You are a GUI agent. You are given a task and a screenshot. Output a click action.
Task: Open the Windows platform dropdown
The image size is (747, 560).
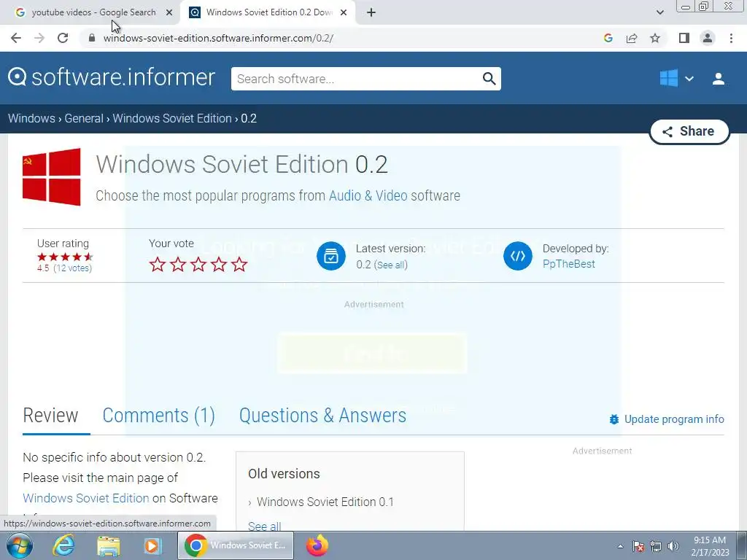tap(676, 78)
